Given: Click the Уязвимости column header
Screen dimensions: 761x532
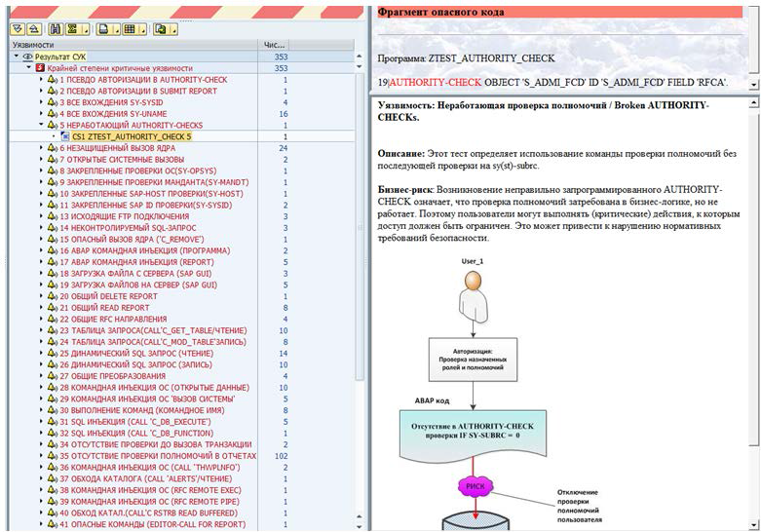Looking at the screenshot, I should coord(133,45).
